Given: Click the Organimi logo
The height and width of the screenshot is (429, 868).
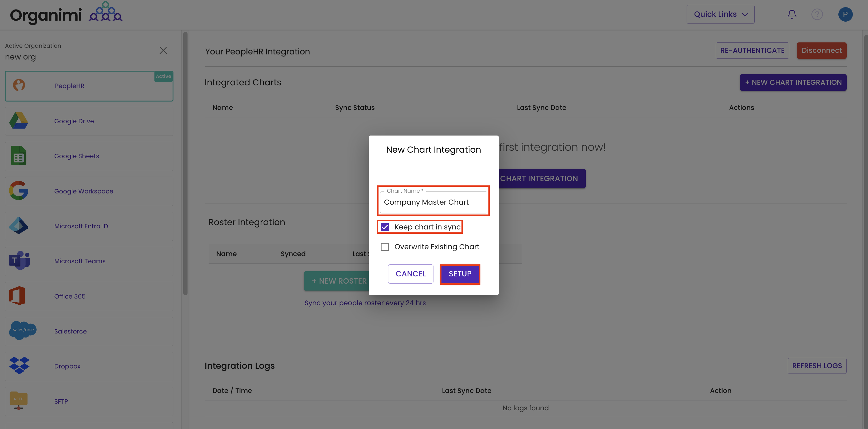Looking at the screenshot, I should pos(66,14).
